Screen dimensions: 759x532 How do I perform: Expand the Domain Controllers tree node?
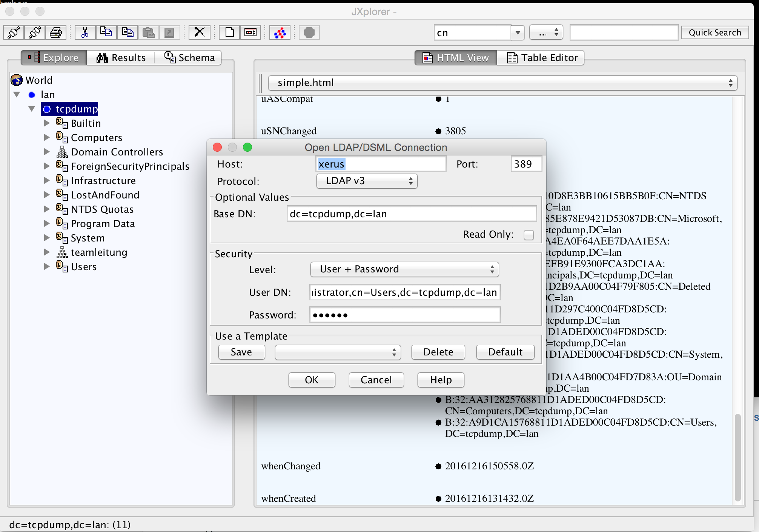click(x=47, y=152)
